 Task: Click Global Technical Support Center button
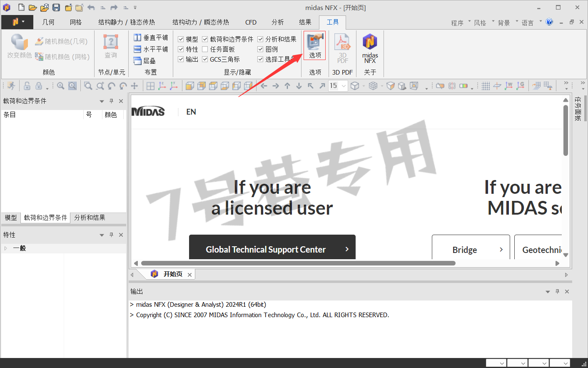coord(272,247)
